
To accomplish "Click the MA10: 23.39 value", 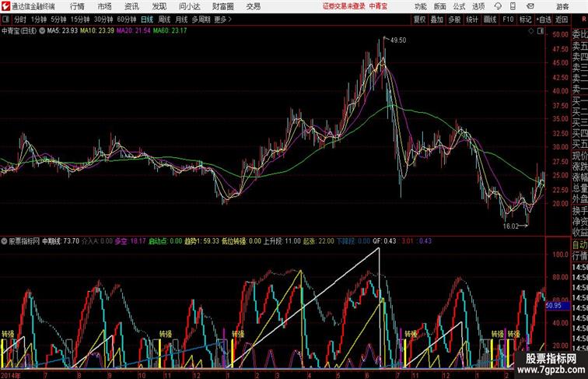I will pyautogui.click(x=96, y=31).
